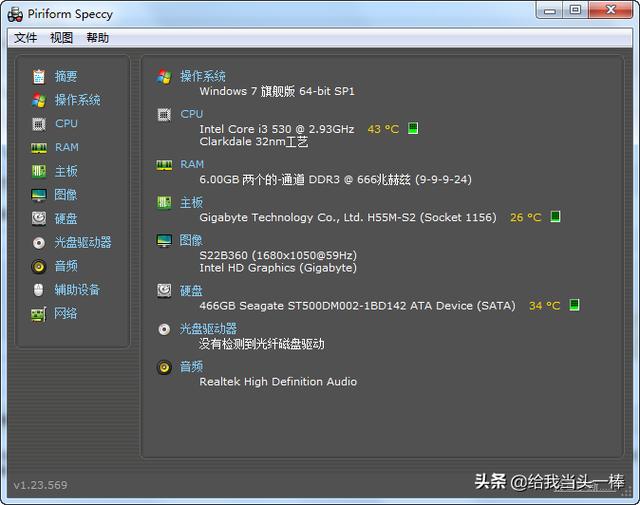The image size is (640, 505).
Task: Click the Windows flag icon in summary panel
Action: coord(164,76)
